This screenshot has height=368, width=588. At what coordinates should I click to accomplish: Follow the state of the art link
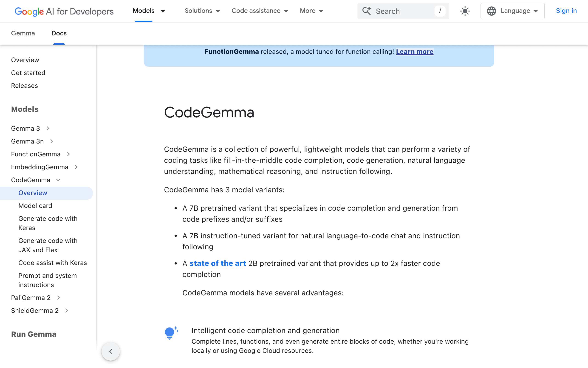coord(218,263)
